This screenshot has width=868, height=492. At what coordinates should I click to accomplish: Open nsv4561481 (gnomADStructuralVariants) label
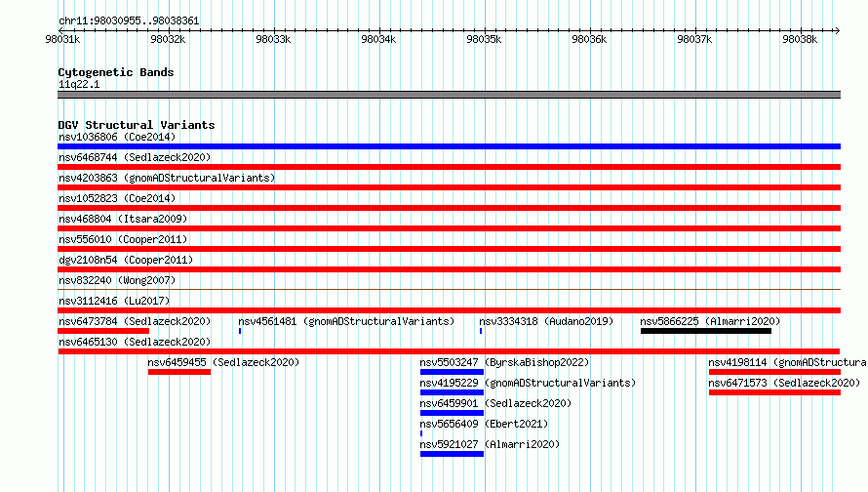point(346,321)
